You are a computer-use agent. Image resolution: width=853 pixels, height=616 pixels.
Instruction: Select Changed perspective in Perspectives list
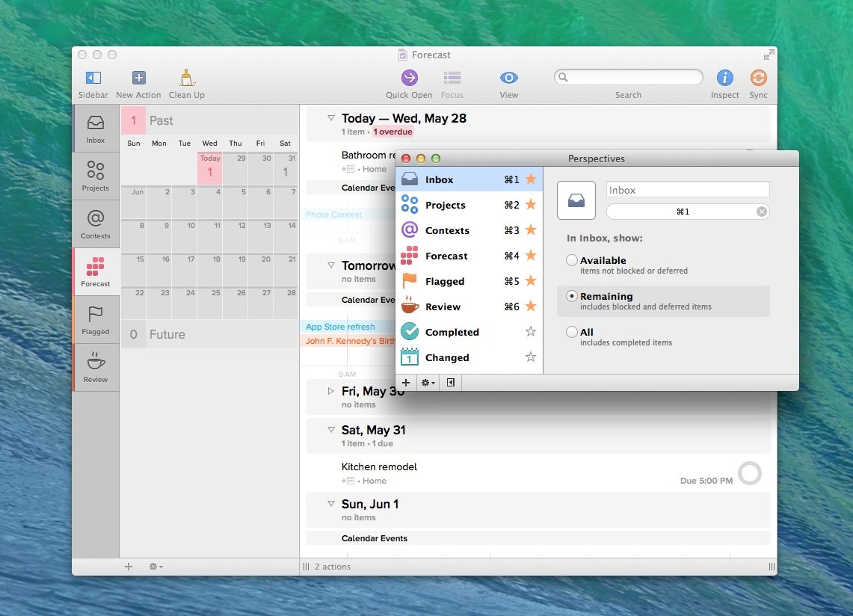point(469,357)
